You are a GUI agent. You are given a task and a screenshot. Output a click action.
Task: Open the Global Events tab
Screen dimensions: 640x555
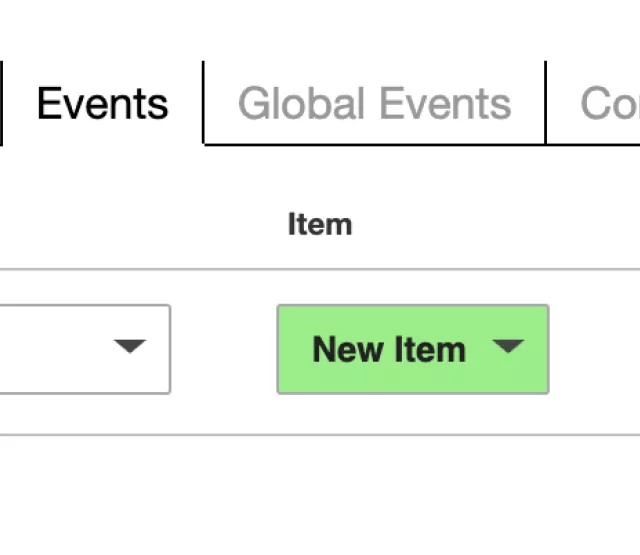(x=374, y=104)
